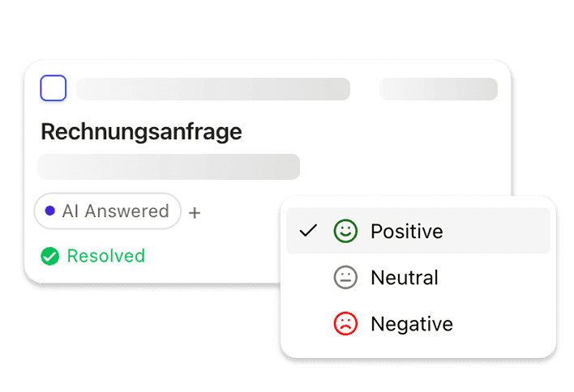The image size is (574, 392).
Task: Click the short gray placeholder bar at top right
Action: point(438,89)
